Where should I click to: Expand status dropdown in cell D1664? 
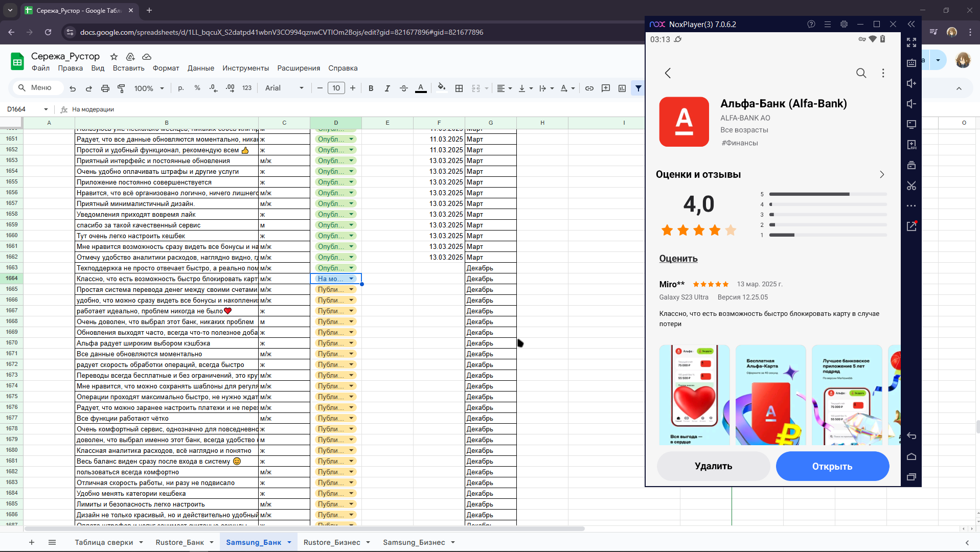(x=352, y=279)
